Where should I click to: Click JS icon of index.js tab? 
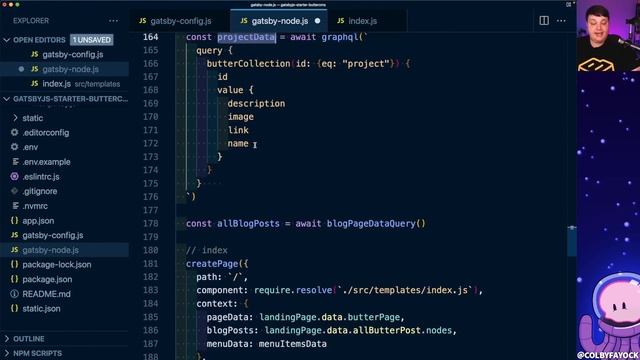coord(340,21)
